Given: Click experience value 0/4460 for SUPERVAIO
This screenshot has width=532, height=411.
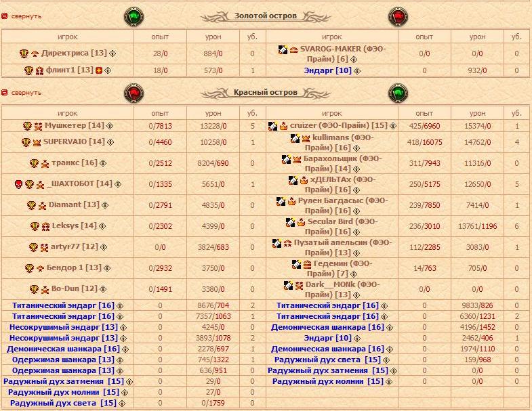Looking at the screenshot, I should (x=160, y=142).
